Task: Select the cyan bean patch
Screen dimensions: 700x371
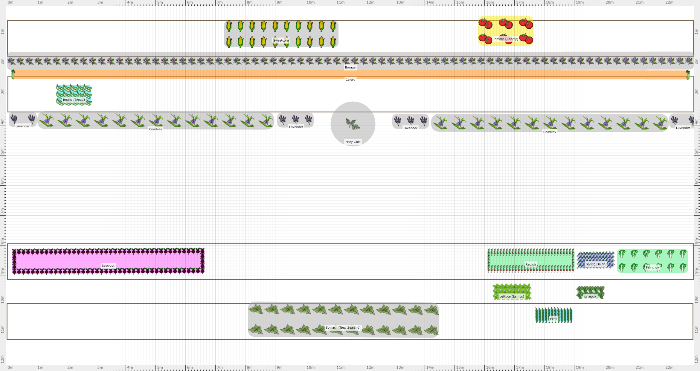Action: pyautogui.click(x=74, y=95)
